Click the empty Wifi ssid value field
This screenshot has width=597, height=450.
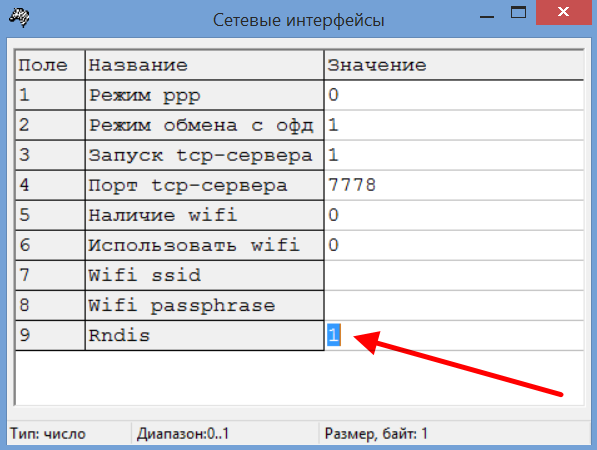[454, 276]
